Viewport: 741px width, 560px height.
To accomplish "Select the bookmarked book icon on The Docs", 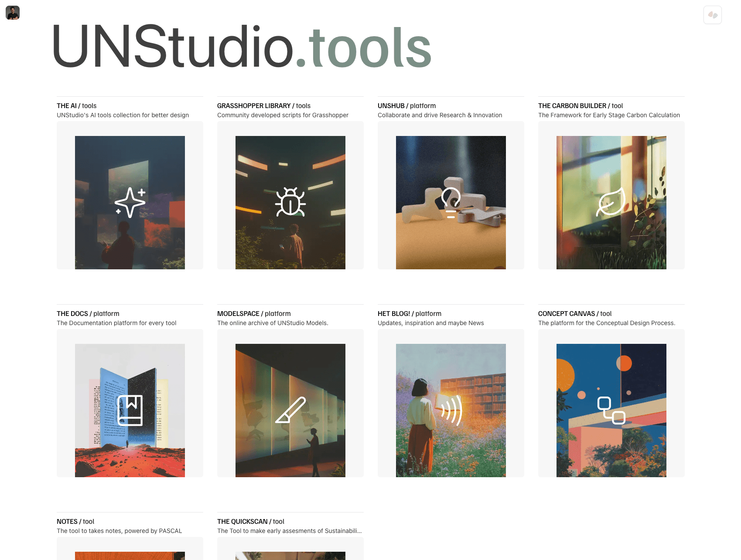I will [x=130, y=410].
